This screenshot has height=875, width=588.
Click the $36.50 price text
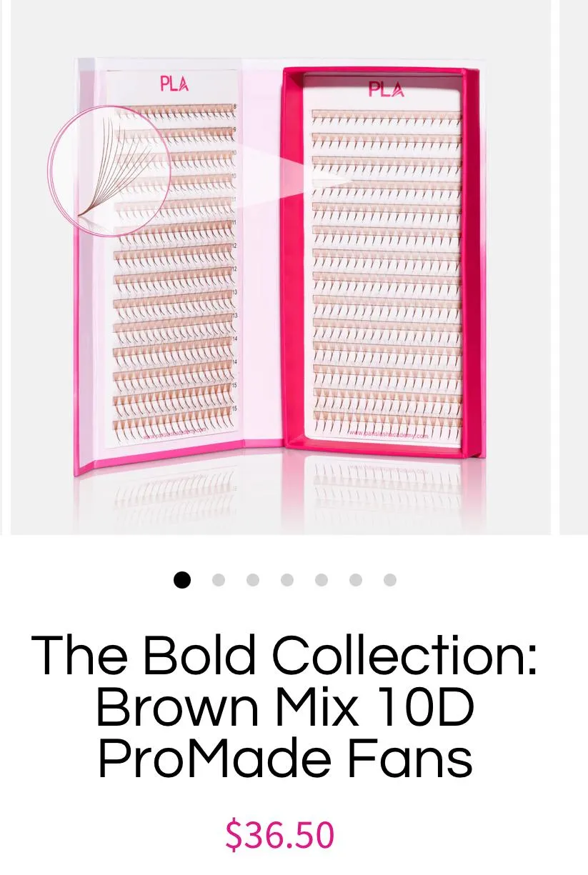280,835
